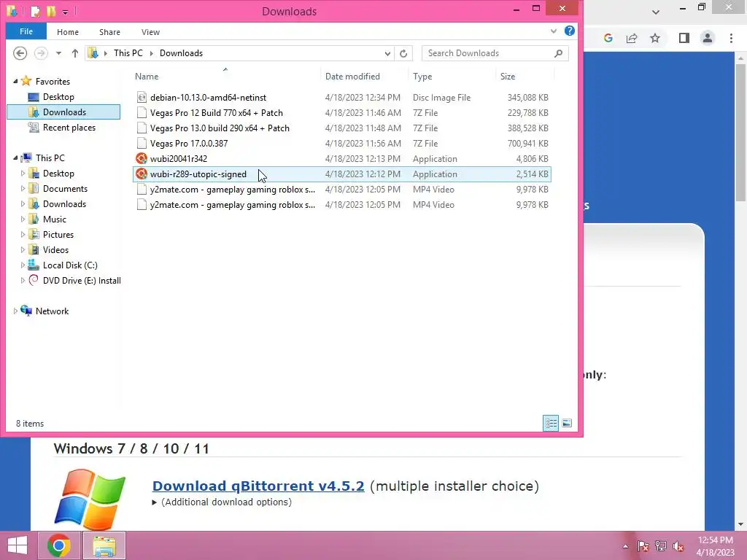Open the Share ribbon tab
The height and width of the screenshot is (560, 747).
tap(109, 32)
